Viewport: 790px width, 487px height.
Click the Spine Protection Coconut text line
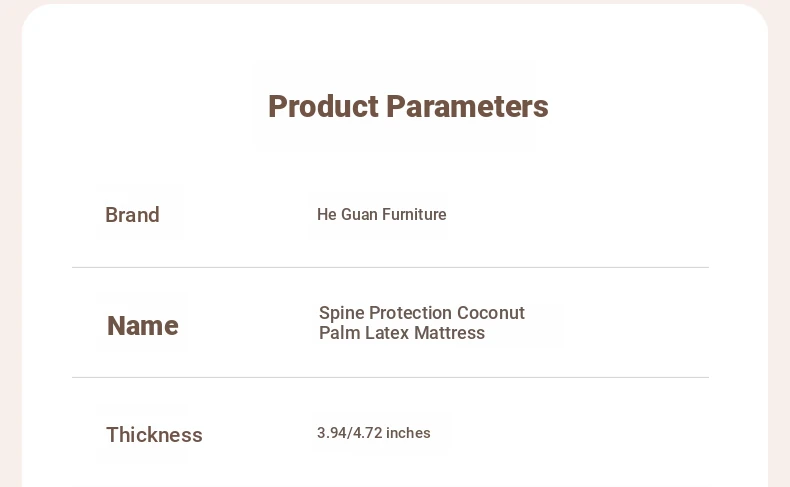(422, 313)
